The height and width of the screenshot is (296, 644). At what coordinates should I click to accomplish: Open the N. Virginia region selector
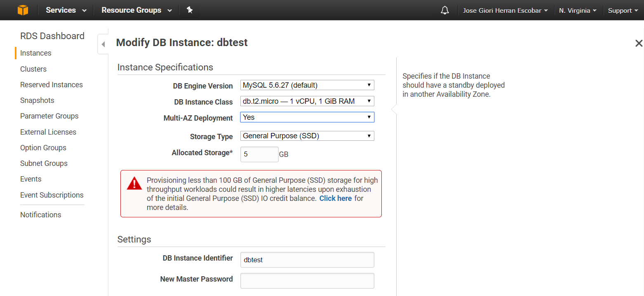pyautogui.click(x=578, y=11)
